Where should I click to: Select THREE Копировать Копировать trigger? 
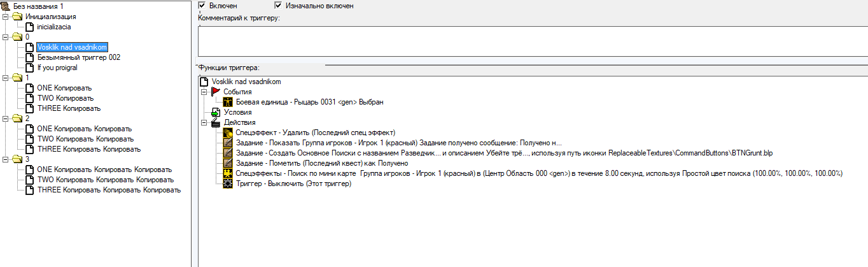pyautogui.click(x=88, y=148)
